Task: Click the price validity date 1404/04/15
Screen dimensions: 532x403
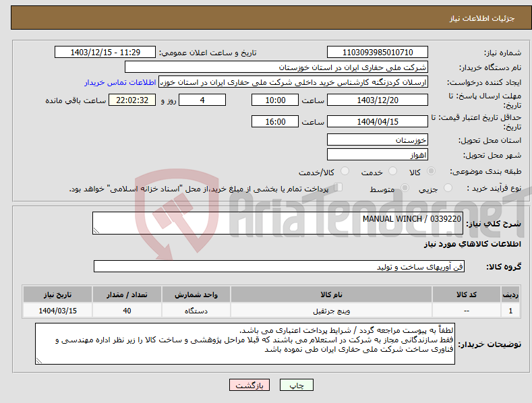Action: [378, 121]
